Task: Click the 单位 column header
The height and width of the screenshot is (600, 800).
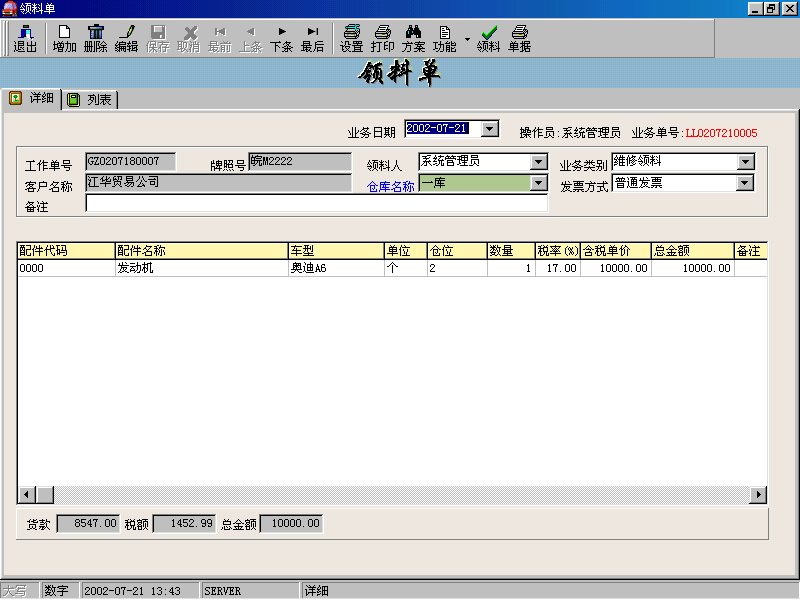Action: point(406,251)
